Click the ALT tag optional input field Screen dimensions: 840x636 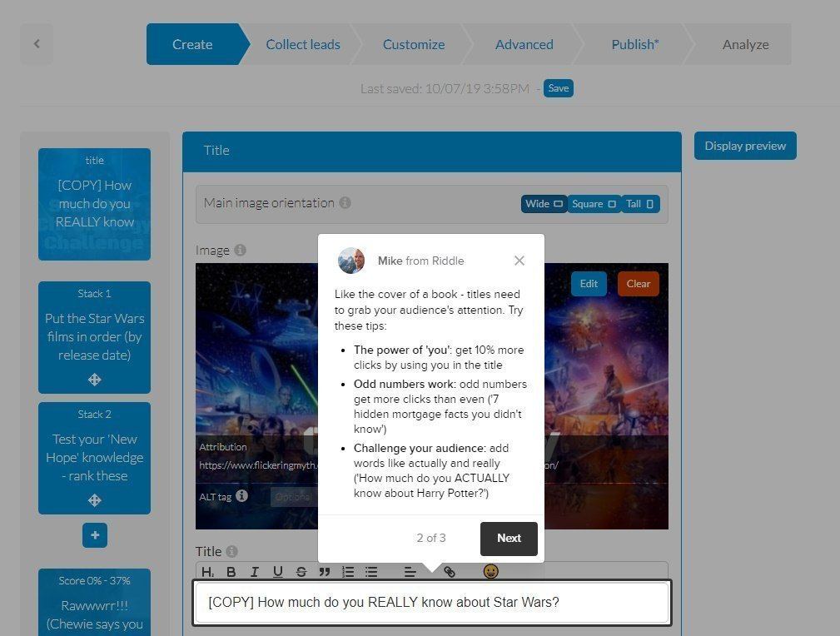pyautogui.click(x=294, y=497)
